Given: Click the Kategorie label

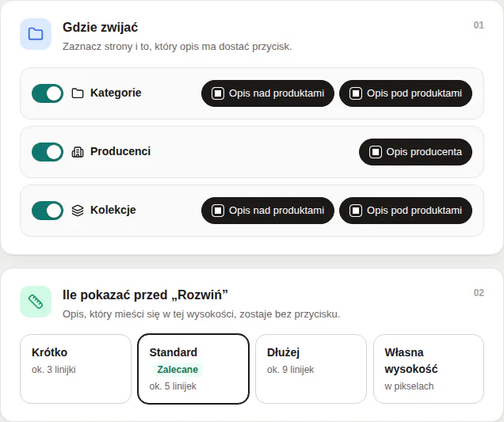Looking at the screenshot, I should click(116, 93).
